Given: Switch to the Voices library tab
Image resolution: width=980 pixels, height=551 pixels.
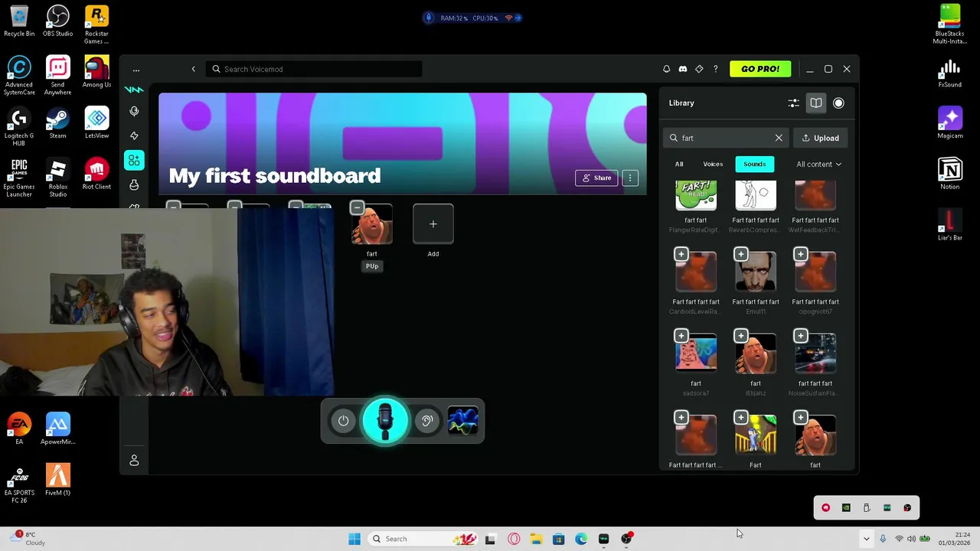Looking at the screenshot, I should (x=713, y=164).
